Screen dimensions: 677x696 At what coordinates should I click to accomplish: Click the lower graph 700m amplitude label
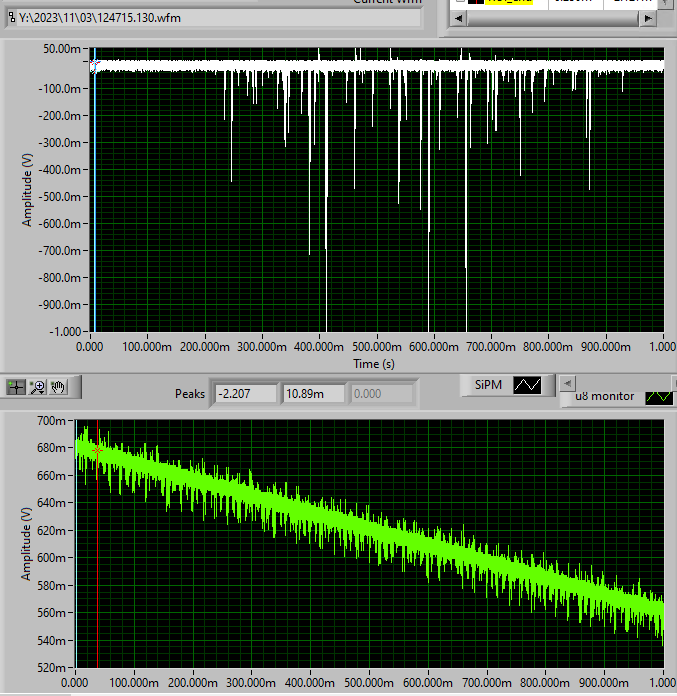pos(51,420)
